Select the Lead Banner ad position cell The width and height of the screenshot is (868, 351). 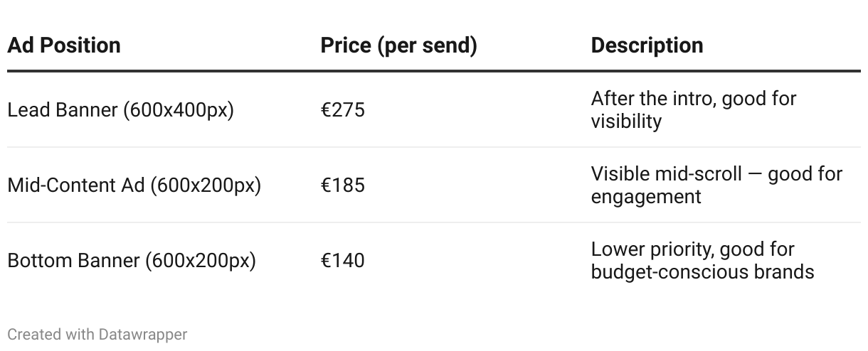(120, 110)
